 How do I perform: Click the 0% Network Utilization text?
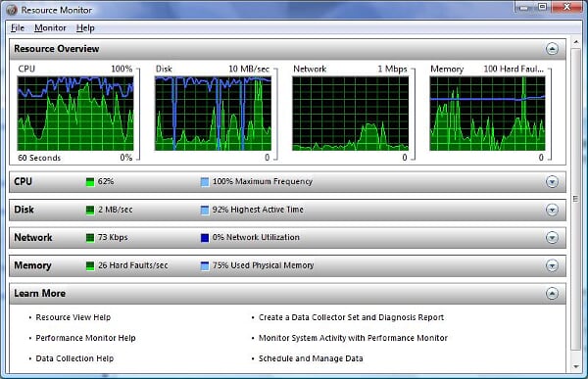tap(256, 237)
